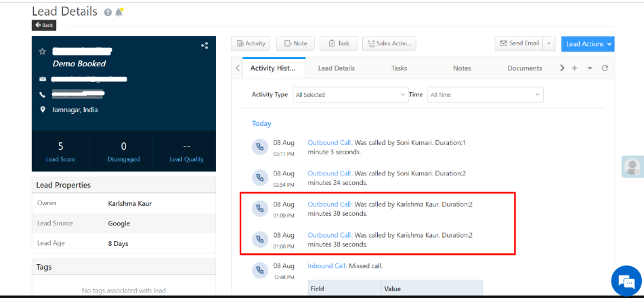Create a new Task
The height and width of the screenshot is (298, 644).
click(x=339, y=43)
